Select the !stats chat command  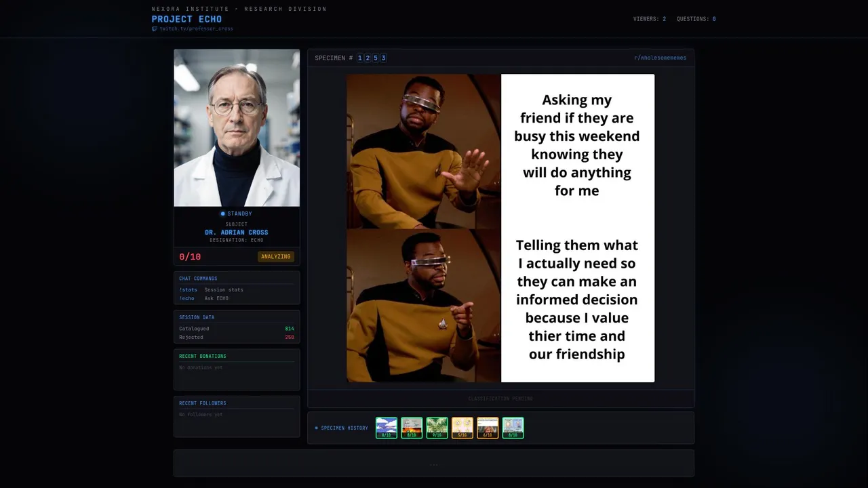tap(189, 289)
